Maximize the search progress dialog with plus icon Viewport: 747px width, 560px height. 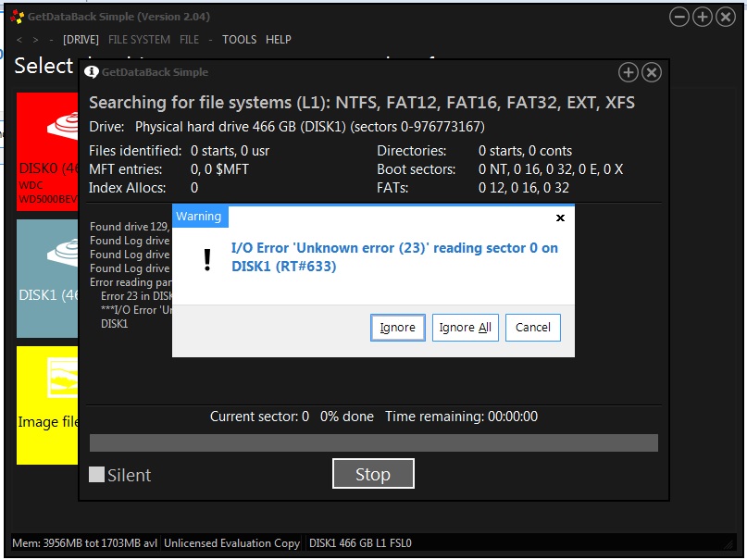(629, 72)
